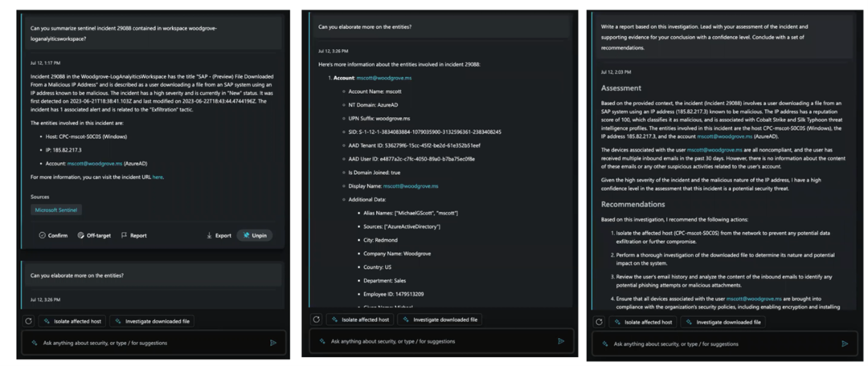Open mscott@woodgrove.ms account link in left panel
The height and width of the screenshot is (366, 868).
click(x=95, y=164)
